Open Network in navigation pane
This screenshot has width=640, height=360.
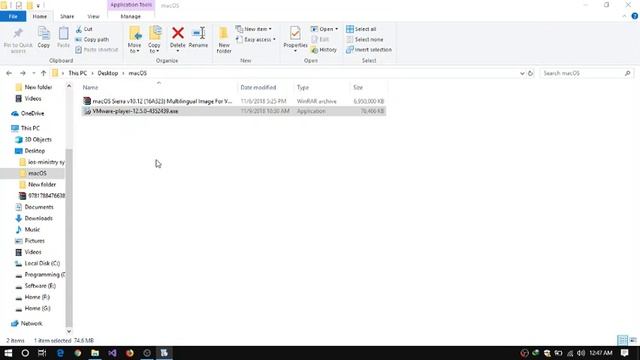31,324
